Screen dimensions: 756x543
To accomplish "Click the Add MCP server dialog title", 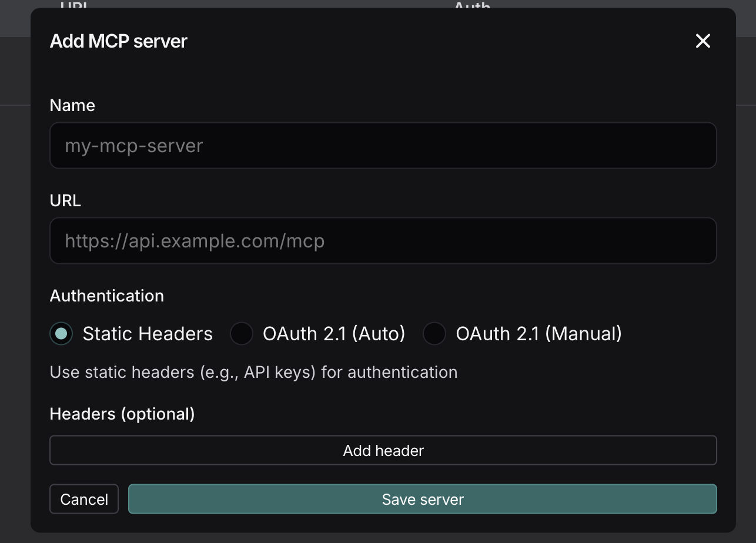I will (x=118, y=41).
